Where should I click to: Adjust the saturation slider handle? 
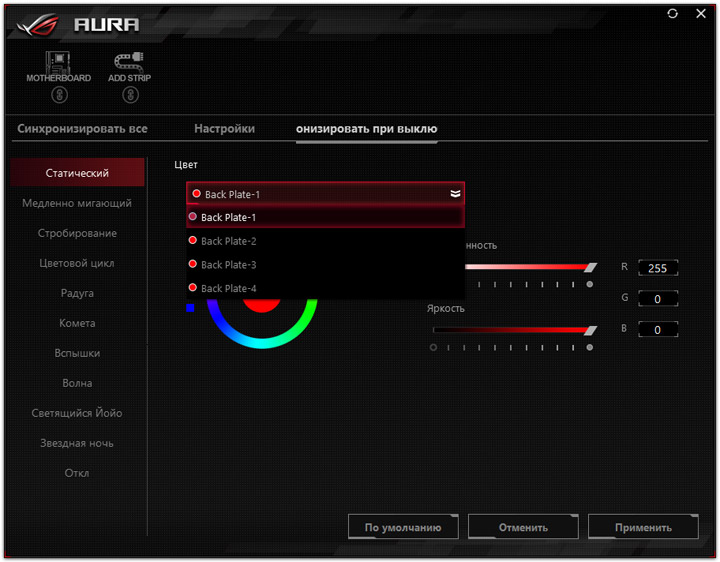tap(591, 267)
